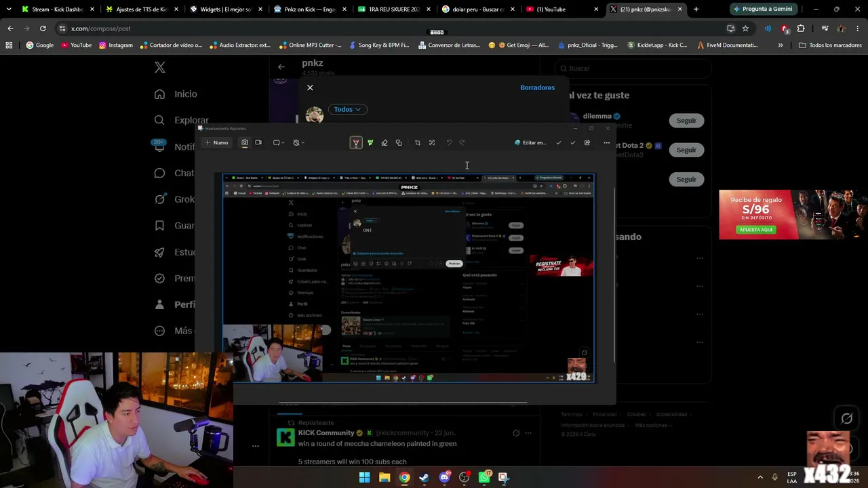Viewport: 868px width, 488px height.
Task: Follow the dilemma account
Action: [x=686, y=121]
